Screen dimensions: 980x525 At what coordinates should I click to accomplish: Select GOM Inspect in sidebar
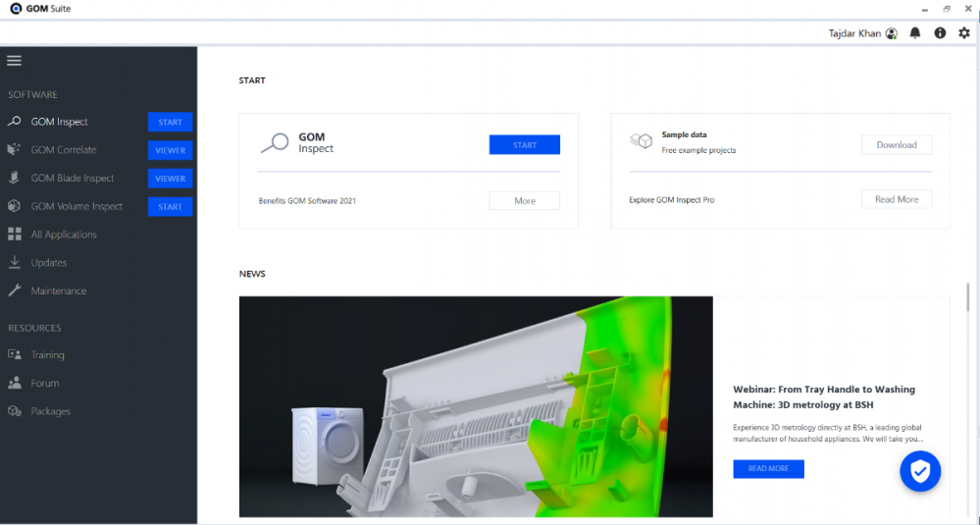[59, 123]
